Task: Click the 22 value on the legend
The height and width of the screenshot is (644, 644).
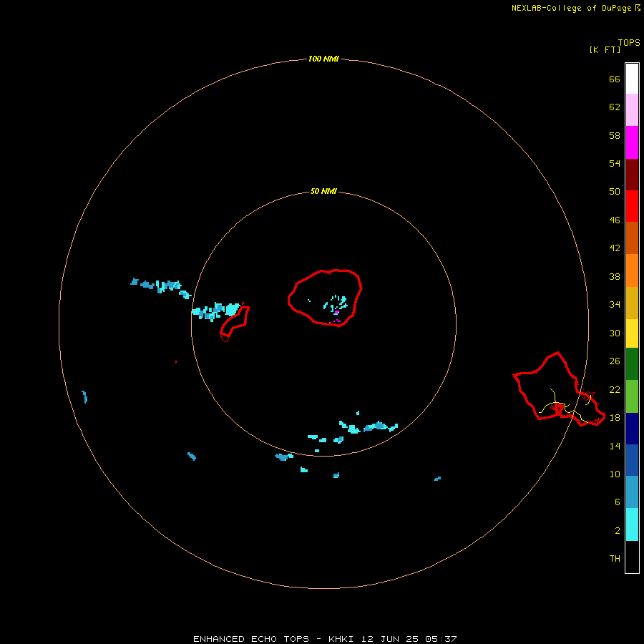Action: coord(615,389)
